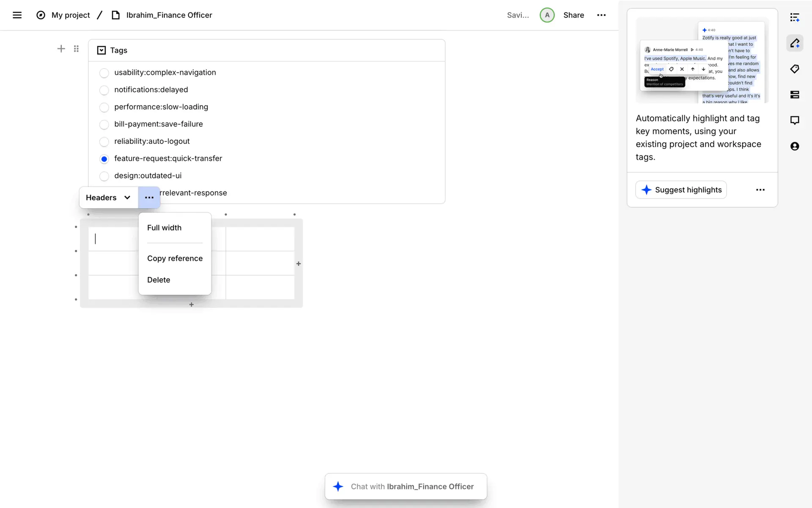This screenshot has width=812, height=508.
Task: Click the AI highlights pen icon in sidebar
Action: [x=795, y=43]
